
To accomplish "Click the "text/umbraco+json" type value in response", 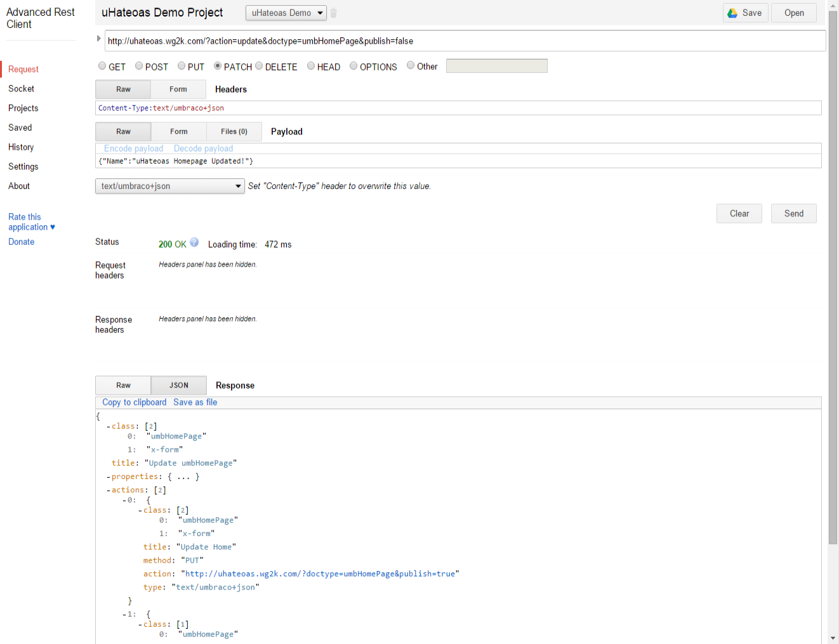I will point(216,588).
